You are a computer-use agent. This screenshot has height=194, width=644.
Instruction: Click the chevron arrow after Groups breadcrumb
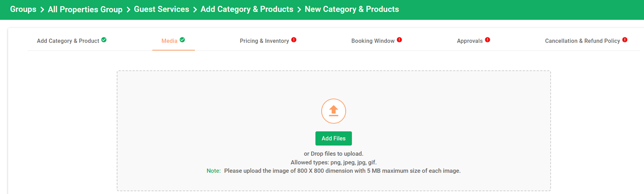(42, 10)
